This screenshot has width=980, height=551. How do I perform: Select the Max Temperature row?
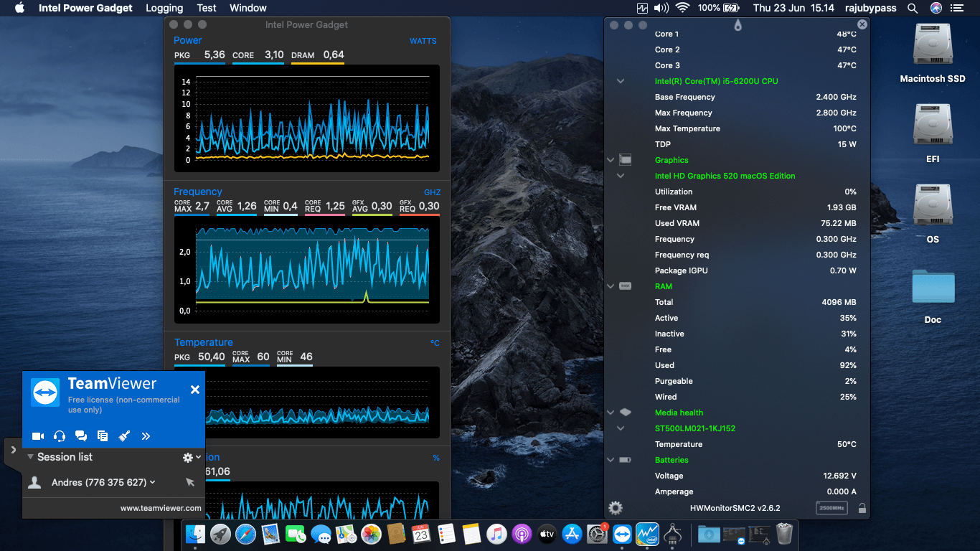(x=737, y=128)
